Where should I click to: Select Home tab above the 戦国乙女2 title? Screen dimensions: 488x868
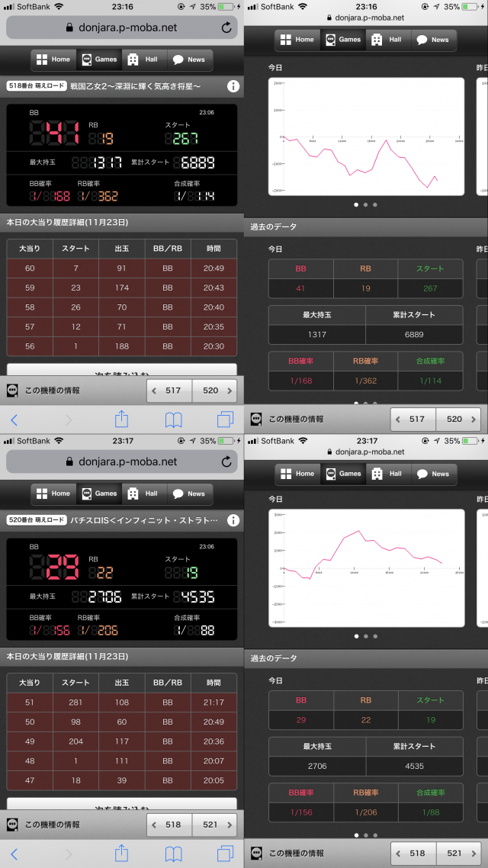click(53, 59)
